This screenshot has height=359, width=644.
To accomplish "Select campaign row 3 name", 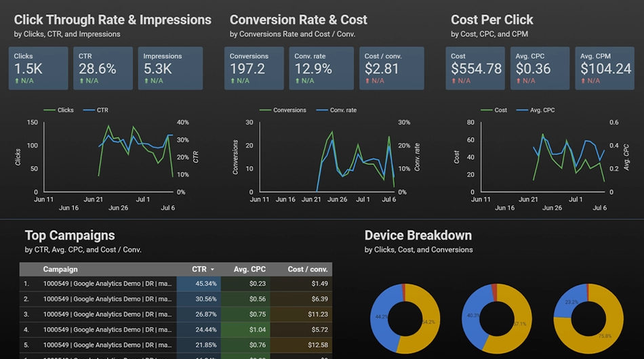I will (x=108, y=314).
